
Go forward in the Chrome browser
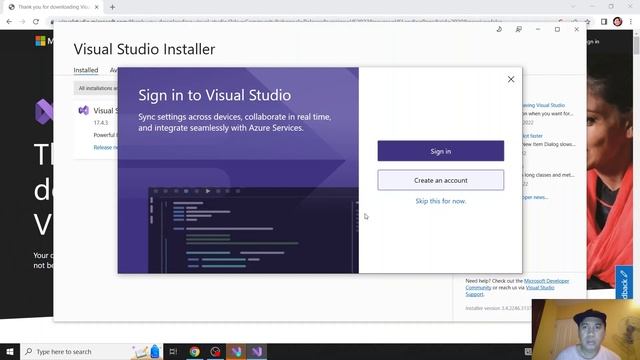click(22, 22)
